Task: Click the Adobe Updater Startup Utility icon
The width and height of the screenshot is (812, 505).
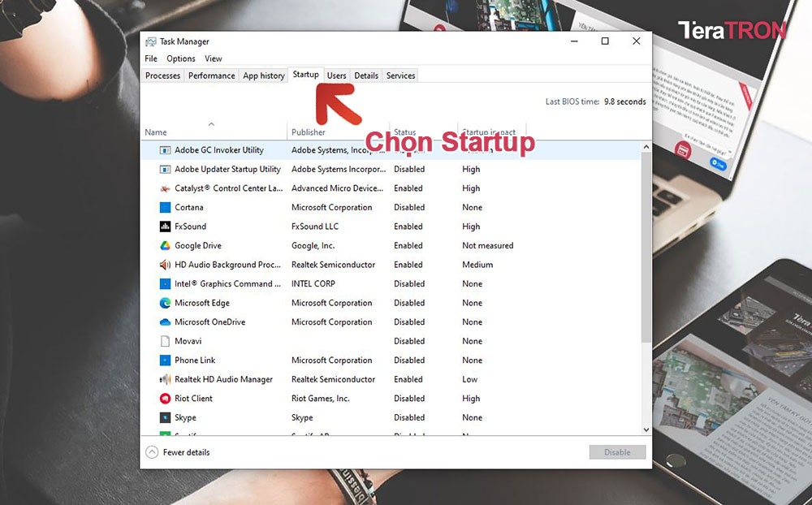Action: click(165, 170)
